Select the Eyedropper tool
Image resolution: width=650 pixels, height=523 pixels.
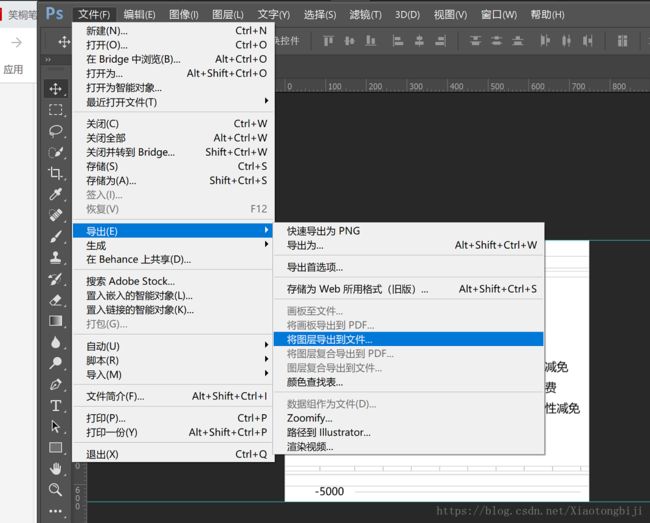(56, 194)
